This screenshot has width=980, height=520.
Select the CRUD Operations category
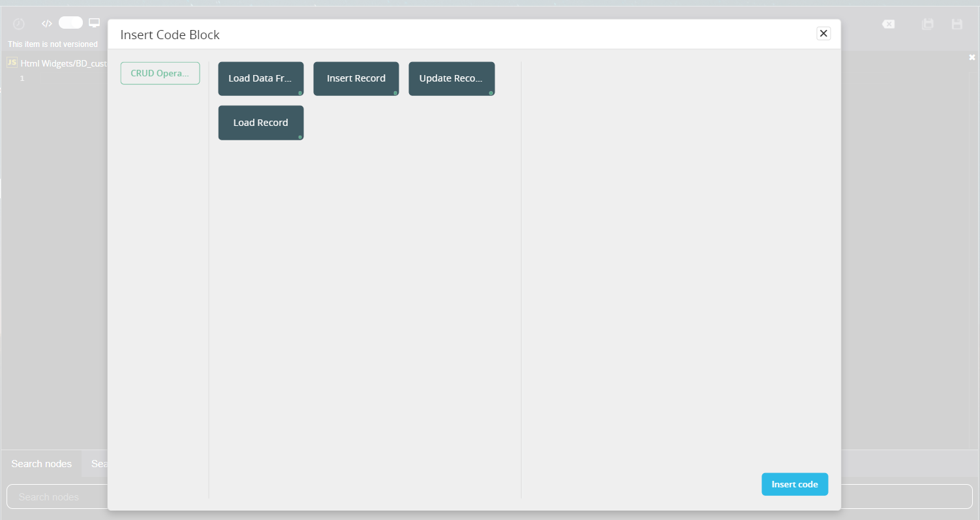coord(160,74)
